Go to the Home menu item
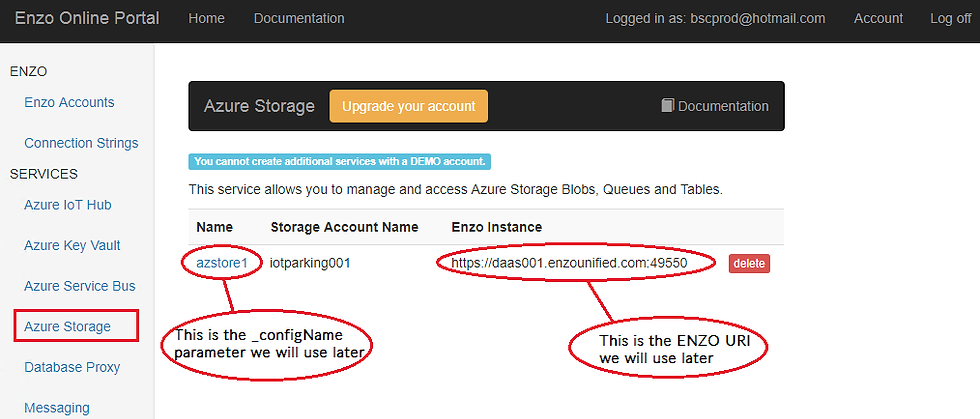The image size is (980, 419). pyautogui.click(x=206, y=19)
